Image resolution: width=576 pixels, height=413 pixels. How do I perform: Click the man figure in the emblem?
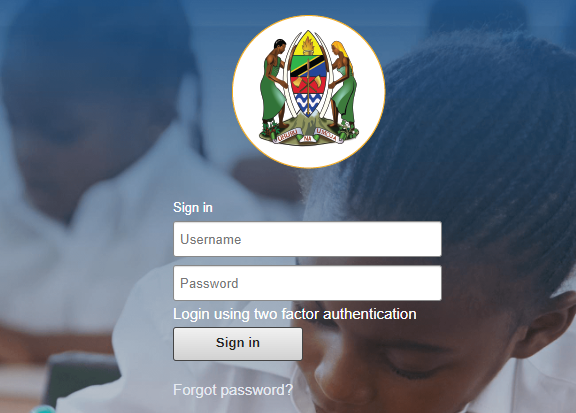tap(273, 84)
